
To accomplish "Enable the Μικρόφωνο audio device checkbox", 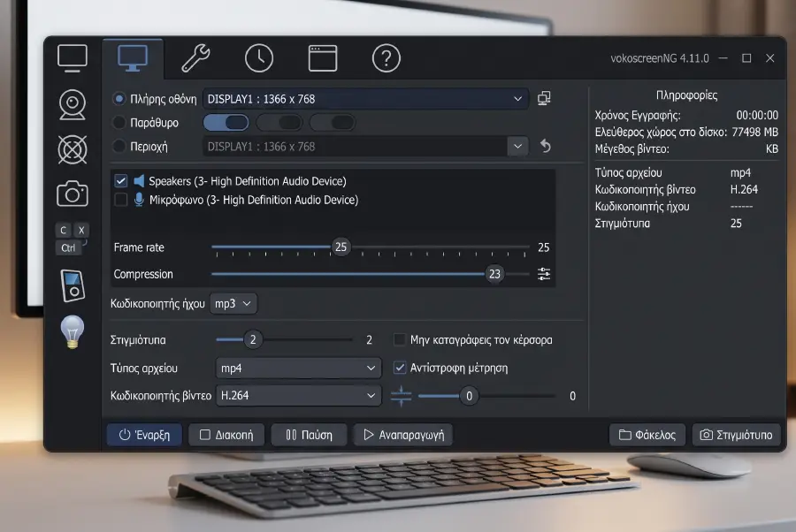I will (x=121, y=200).
